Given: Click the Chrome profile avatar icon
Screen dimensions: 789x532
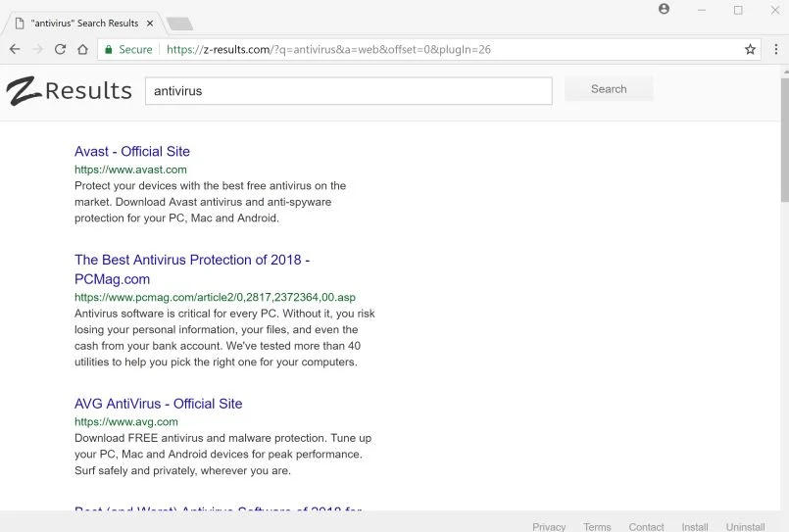Looking at the screenshot, I should point(665,9).
